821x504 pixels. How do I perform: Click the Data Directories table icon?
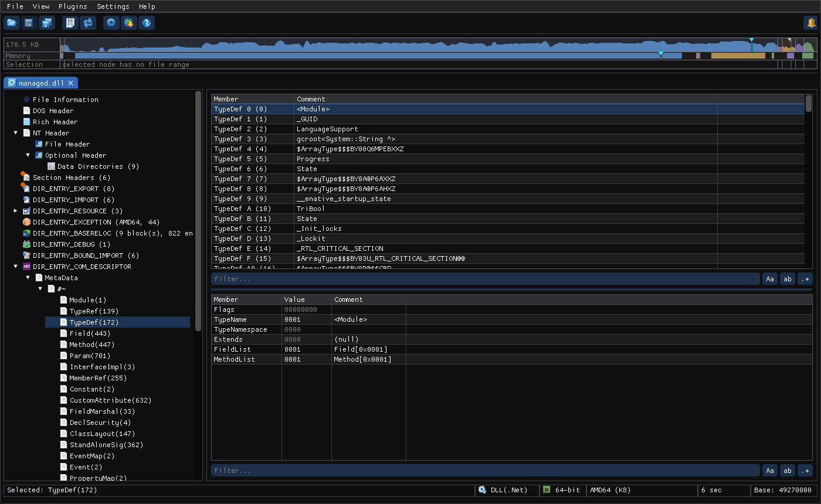pyautogui.click(x=51, y=166)
